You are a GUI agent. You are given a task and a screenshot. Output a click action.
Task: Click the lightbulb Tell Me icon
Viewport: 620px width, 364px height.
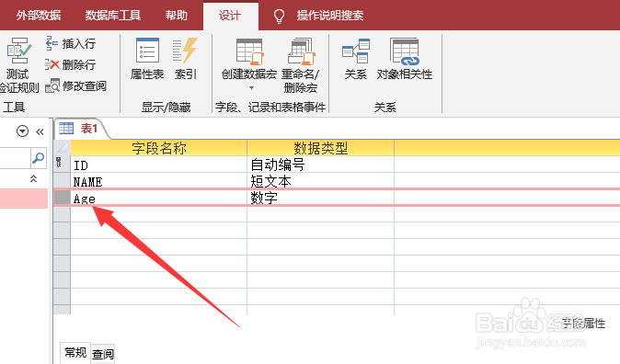pyautogui.click(x=279, y=16)
